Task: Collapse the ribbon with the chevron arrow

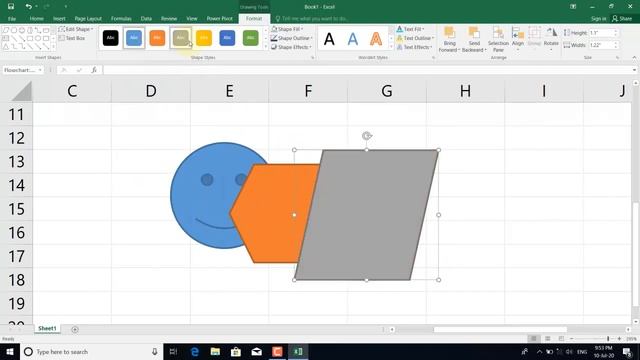Action: (x=634, y=58)
